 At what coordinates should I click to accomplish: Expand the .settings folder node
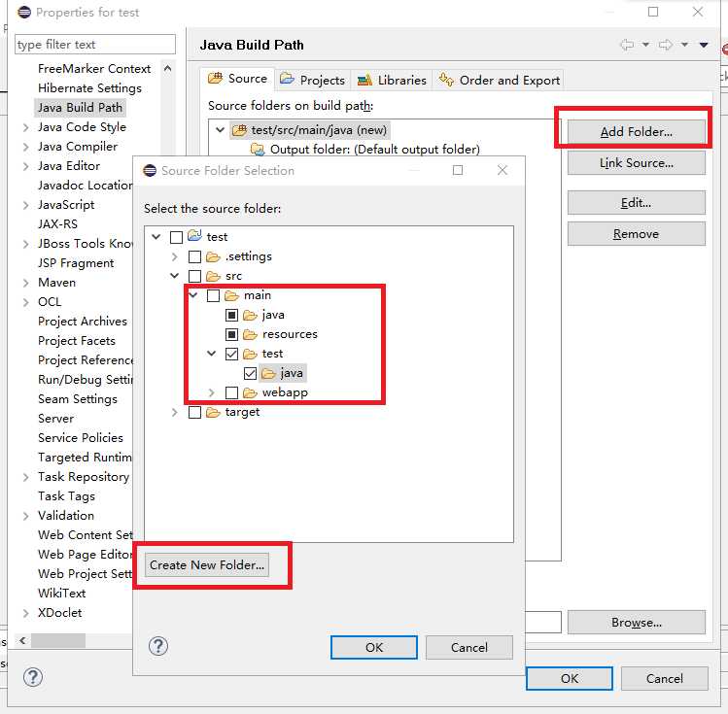coord(175,256)
